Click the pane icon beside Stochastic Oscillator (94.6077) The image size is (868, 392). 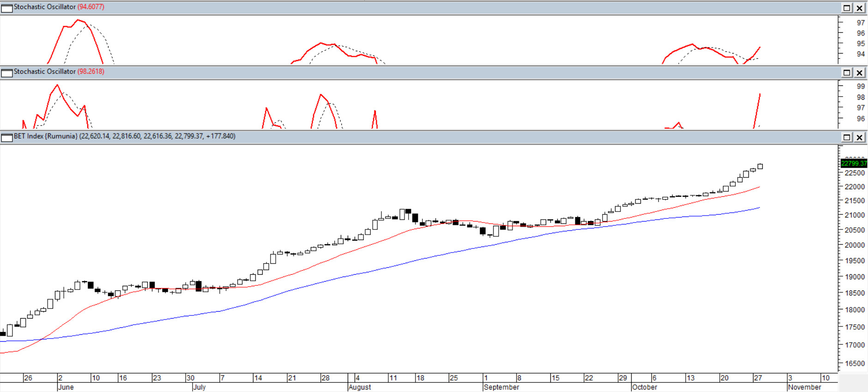7,8
